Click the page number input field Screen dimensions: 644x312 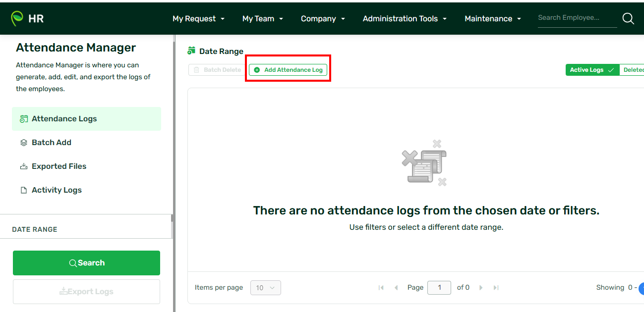click(x=439, y=288)
